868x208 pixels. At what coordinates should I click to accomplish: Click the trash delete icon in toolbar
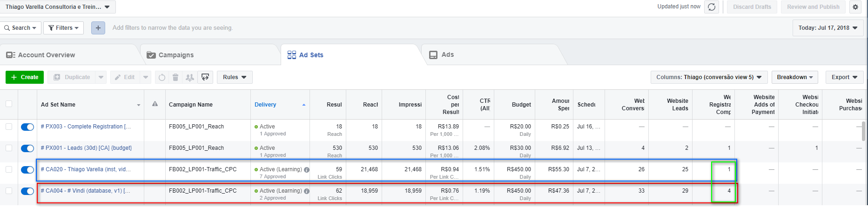[x=175, y=77]
